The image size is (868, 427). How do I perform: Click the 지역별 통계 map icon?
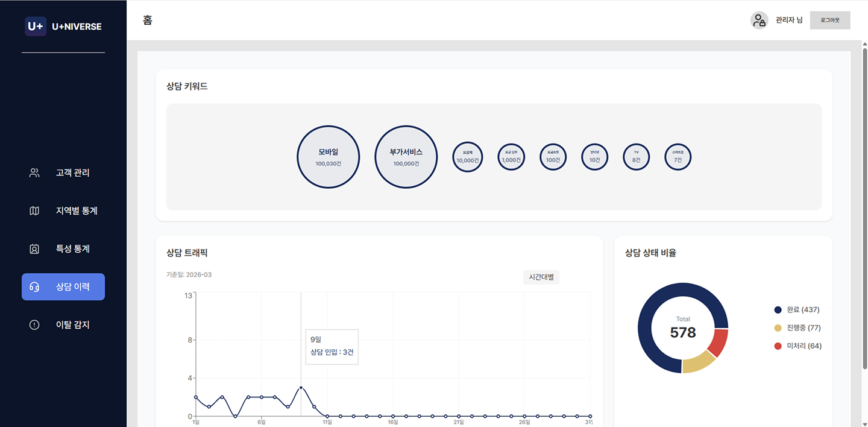(34, 211)
